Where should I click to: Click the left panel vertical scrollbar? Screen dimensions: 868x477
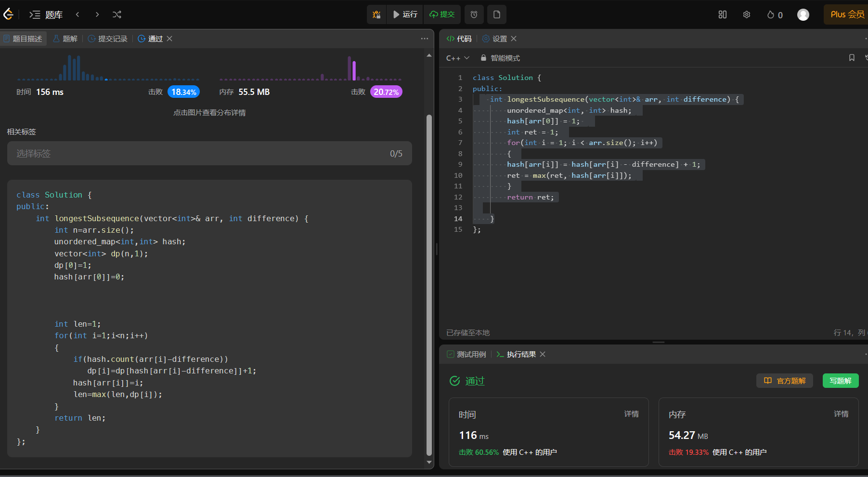coord(429,284)
